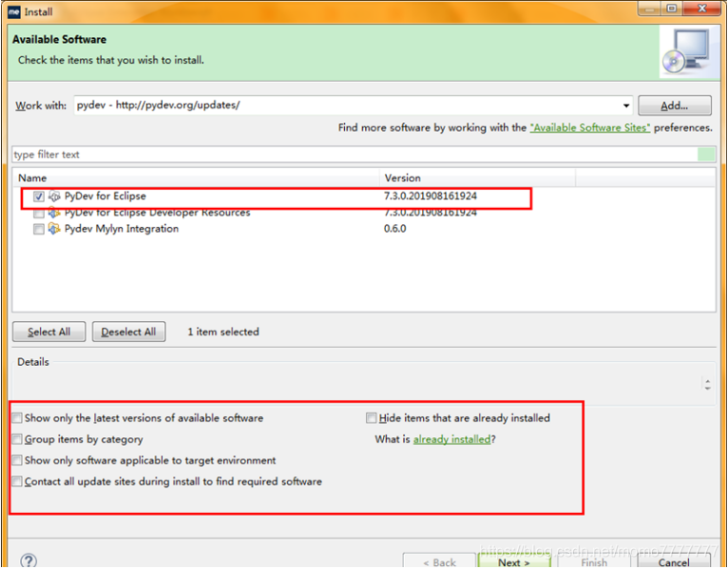
Task: Sort by the Version column header
Action: coord(478,179)
